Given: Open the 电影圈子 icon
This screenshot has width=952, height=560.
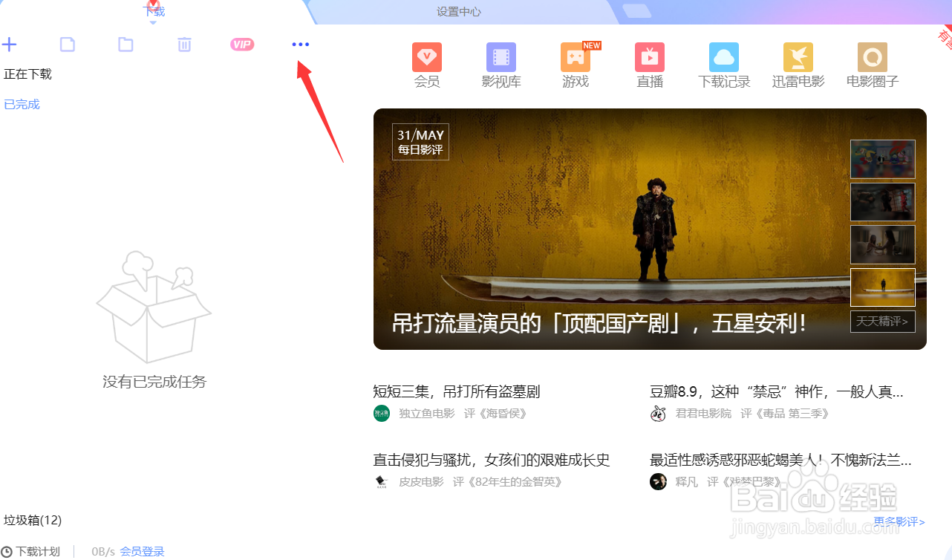Looking at the screenshot, I should click(x=873, y=57).
